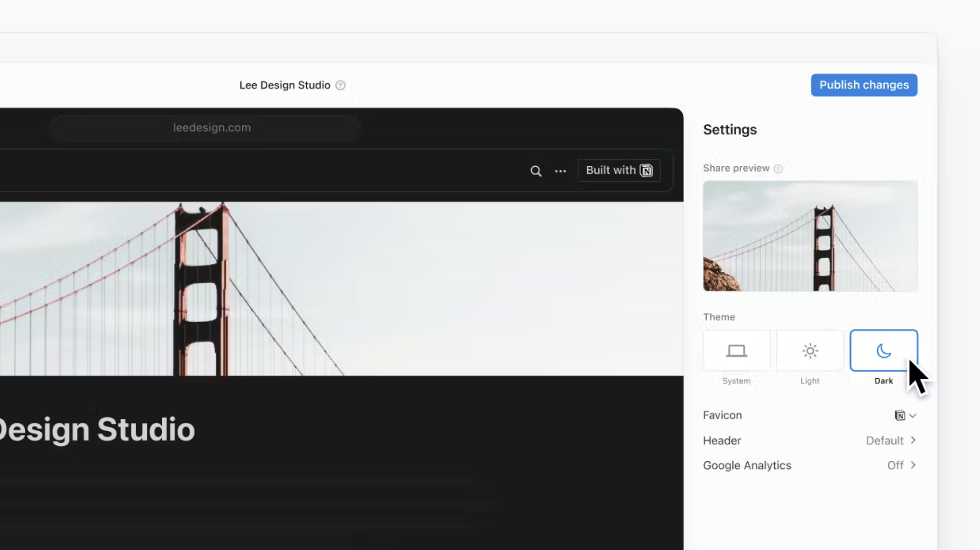Click the leedesign.com address bar
Viewport: 980px width, 550px height.
212,127
